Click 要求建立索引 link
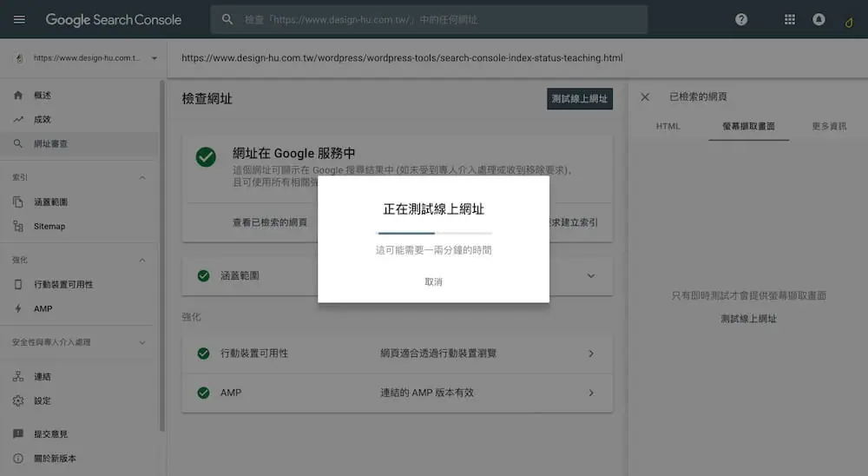Viewport: 868px width, 476px height. (574, 222)
